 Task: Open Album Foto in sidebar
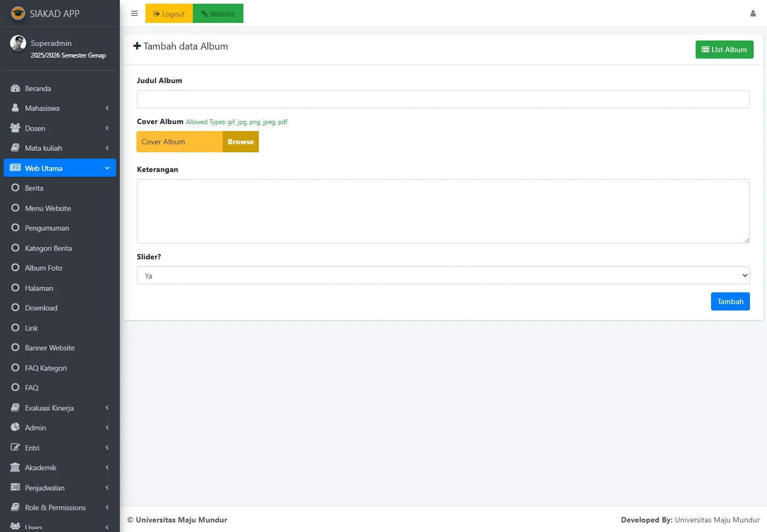(44, 268)
